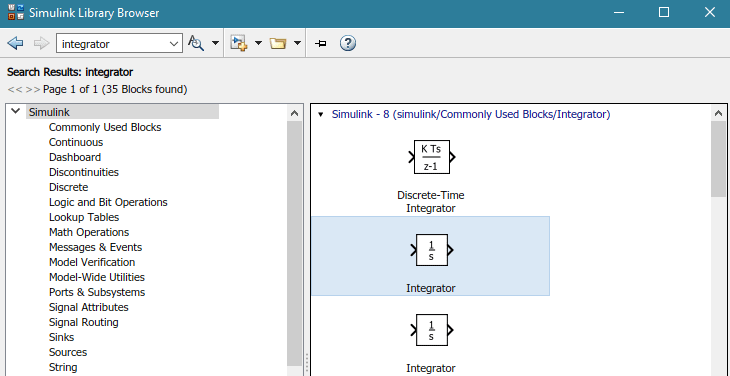The width and height of the screenshot is (730, 376).
Task: Select the Math Operations library
Action: click(x=89, y=232)
